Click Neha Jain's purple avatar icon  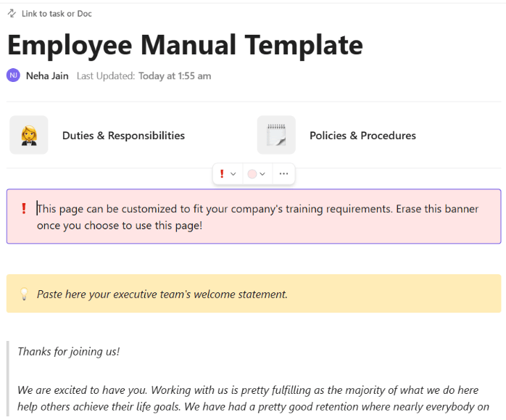tap(13, 75)
